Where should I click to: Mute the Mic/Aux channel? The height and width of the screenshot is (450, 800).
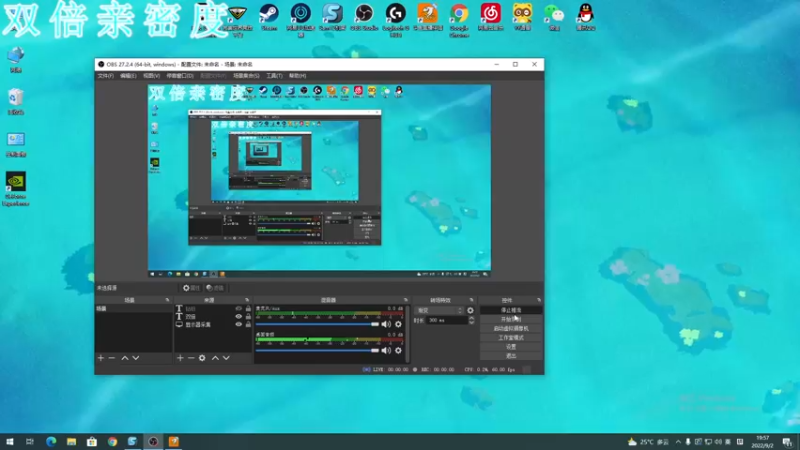pyautogui.click(x=386, y=324)
